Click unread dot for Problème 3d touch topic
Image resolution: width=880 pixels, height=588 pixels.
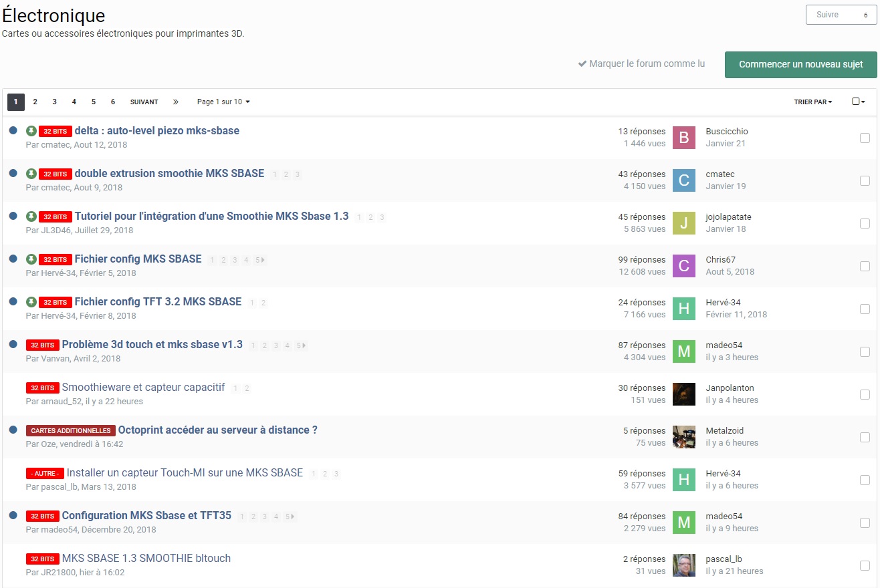pyautogui.click(x=13, y=344)
